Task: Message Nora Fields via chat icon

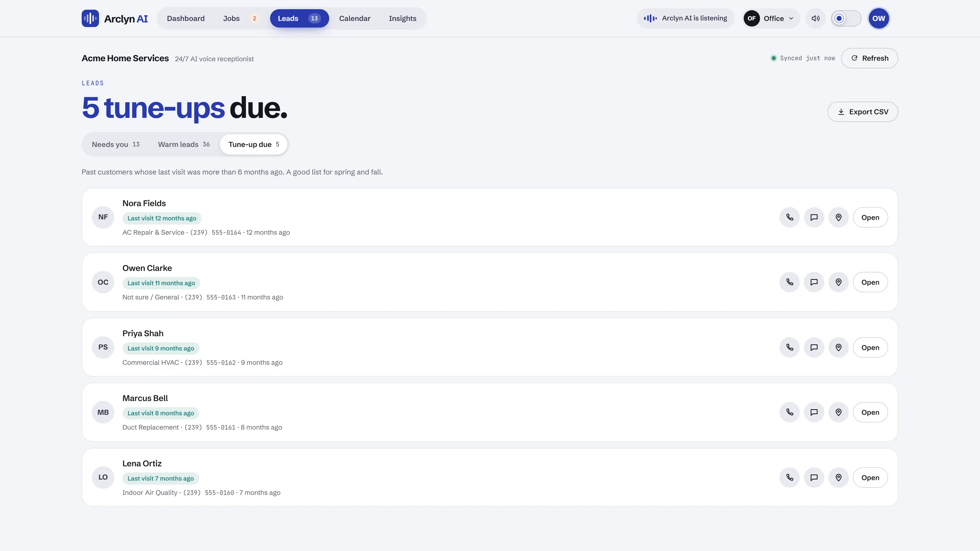Action: click(814, 217)
